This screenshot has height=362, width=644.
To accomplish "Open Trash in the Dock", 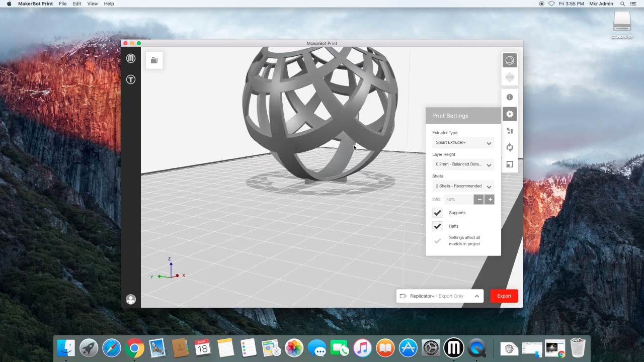I will click(x=578, y=348).
